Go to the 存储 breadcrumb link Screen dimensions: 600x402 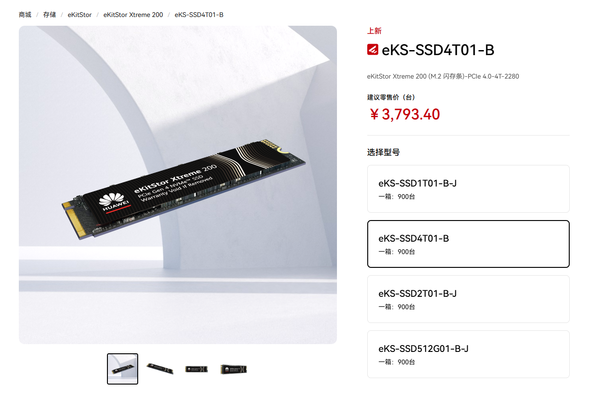49,15
